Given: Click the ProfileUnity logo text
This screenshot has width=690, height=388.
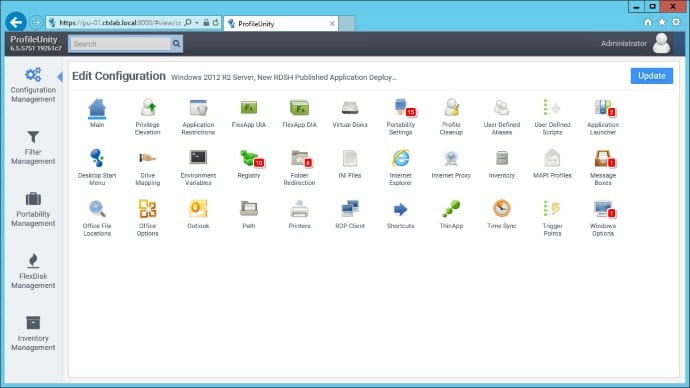Looking at the screenshot, I should coord(34,39).
